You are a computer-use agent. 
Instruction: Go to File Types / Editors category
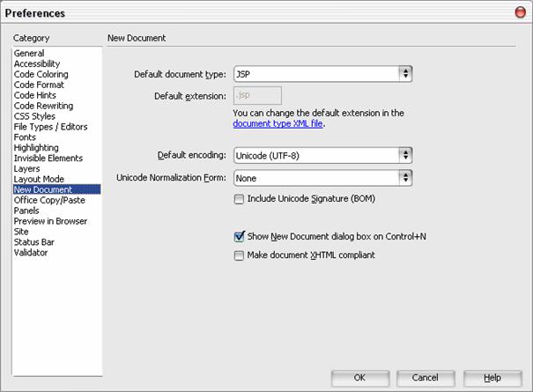pyautogui.click(x=50, y=127)
